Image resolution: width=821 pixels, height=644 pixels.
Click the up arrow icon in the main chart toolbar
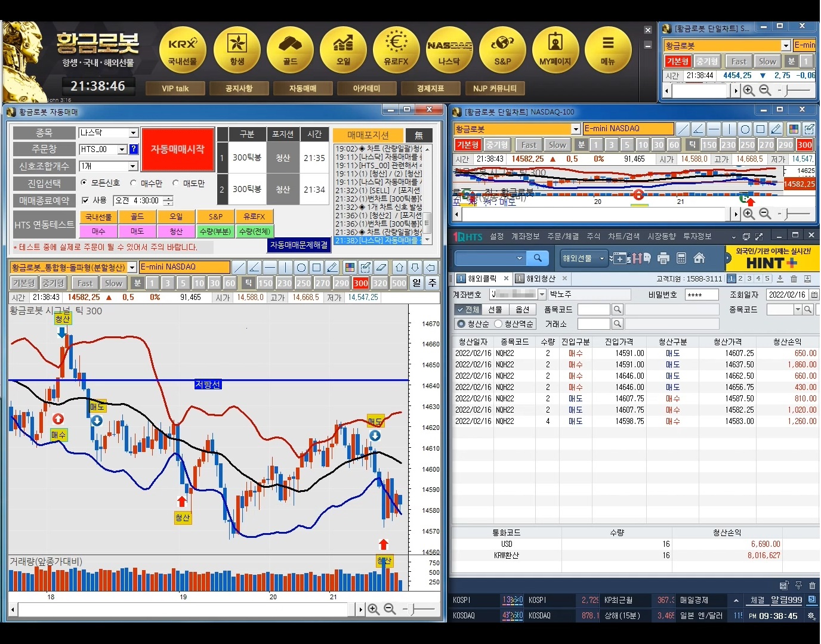pyautogui.click(x=400, y=267)
